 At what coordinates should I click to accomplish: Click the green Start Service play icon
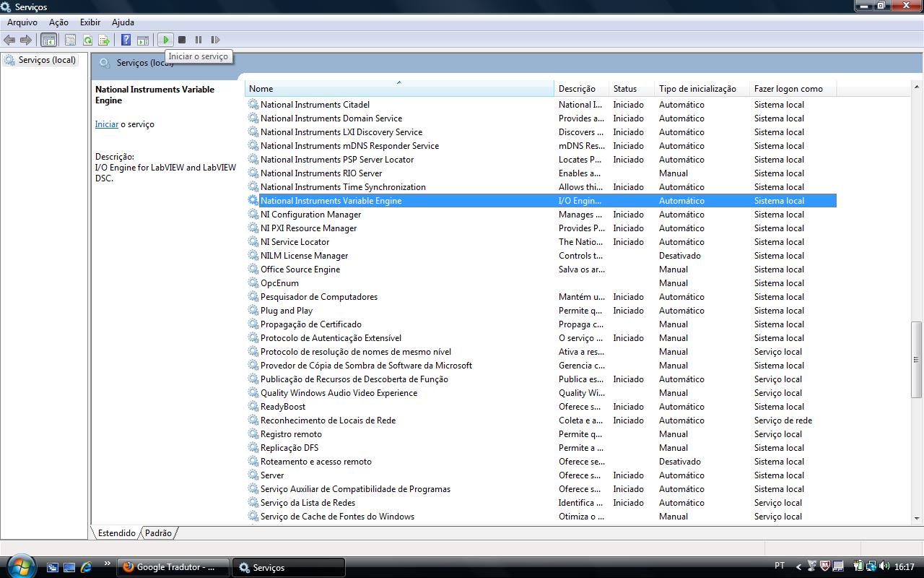coord(165,40)
